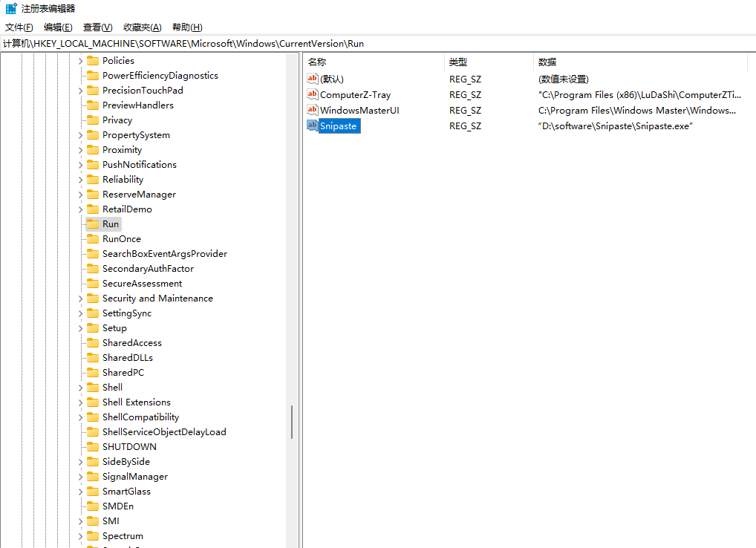Open the 文件(F) menu
This screenshot has height=548, width=756.
(x=19, y=27)
